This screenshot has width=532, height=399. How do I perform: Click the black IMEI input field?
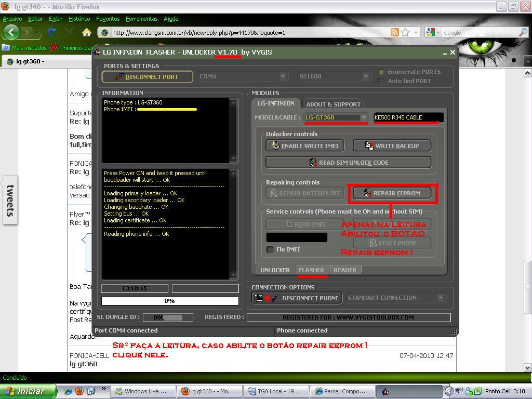coord(297,237)
